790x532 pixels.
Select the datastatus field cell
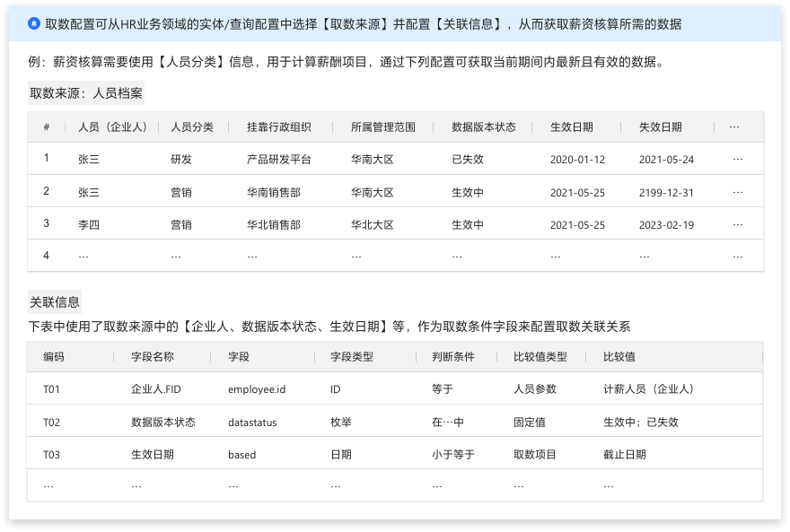[x=252, y=422]
